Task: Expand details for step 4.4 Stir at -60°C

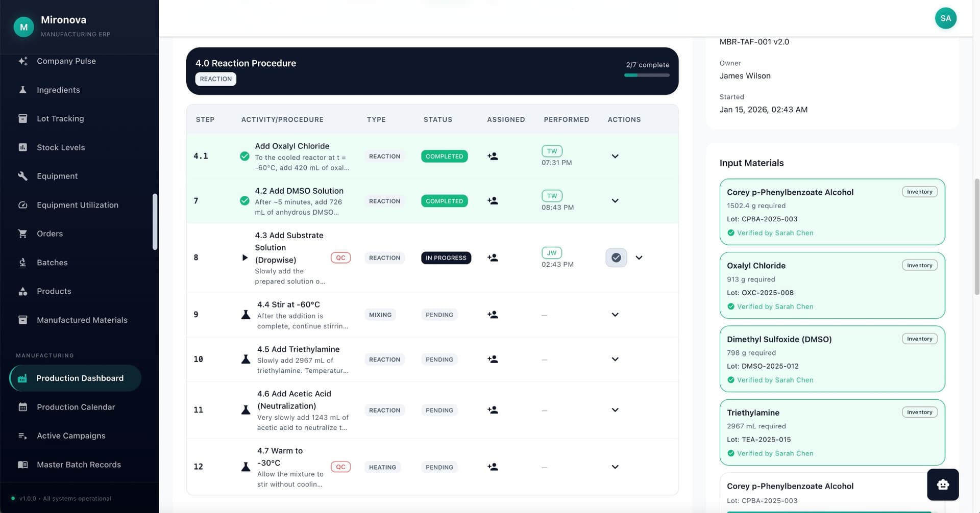Action: (x=615, y=315)
